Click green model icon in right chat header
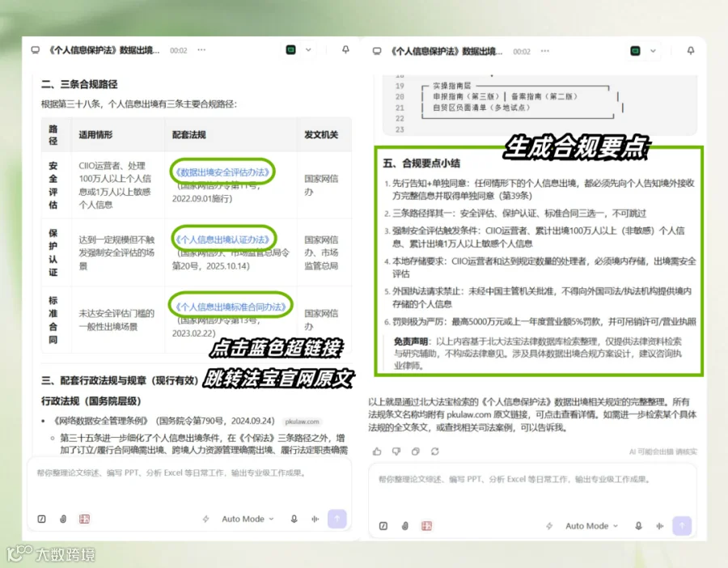This screenshot has height=568, width=728. point(635,51)
